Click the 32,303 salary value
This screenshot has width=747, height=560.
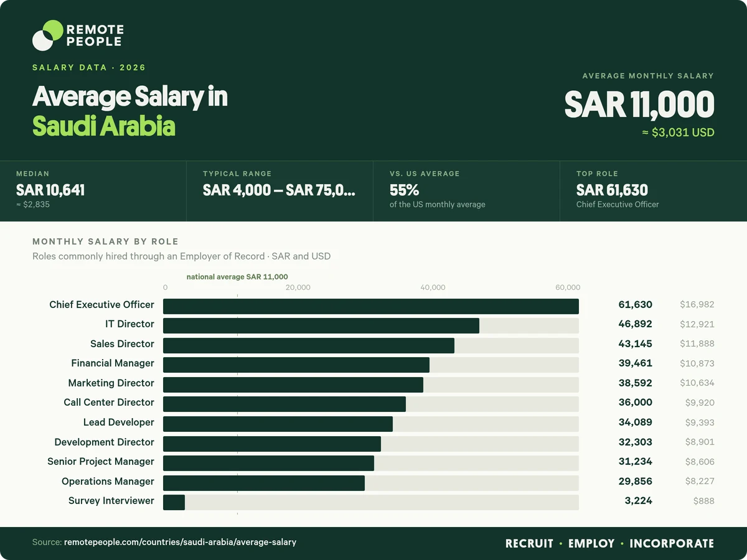tap(636, 442)
